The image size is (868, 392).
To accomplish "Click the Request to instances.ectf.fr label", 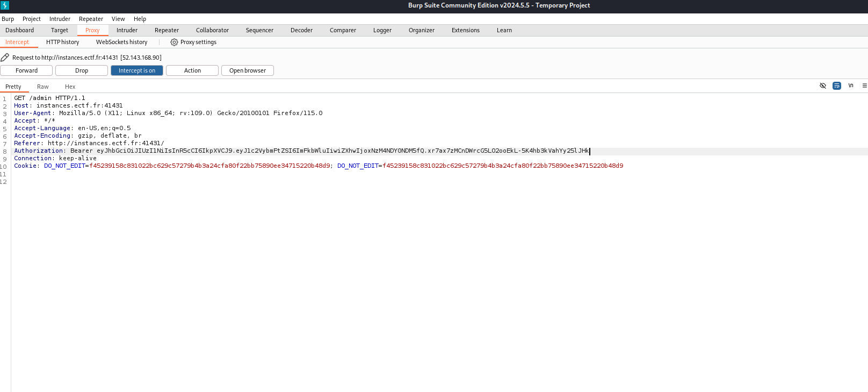I will coord(87,58).
